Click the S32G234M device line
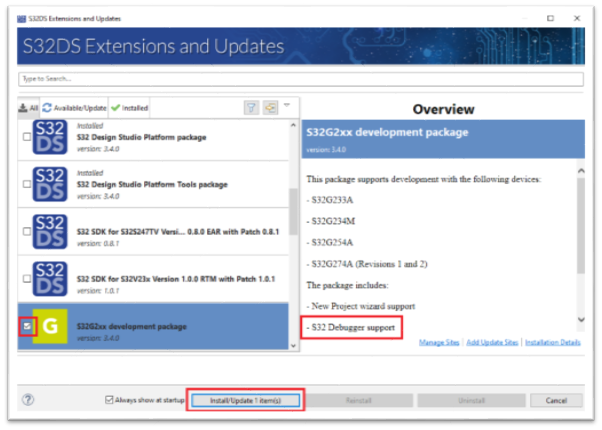 (x=331, y=221)
